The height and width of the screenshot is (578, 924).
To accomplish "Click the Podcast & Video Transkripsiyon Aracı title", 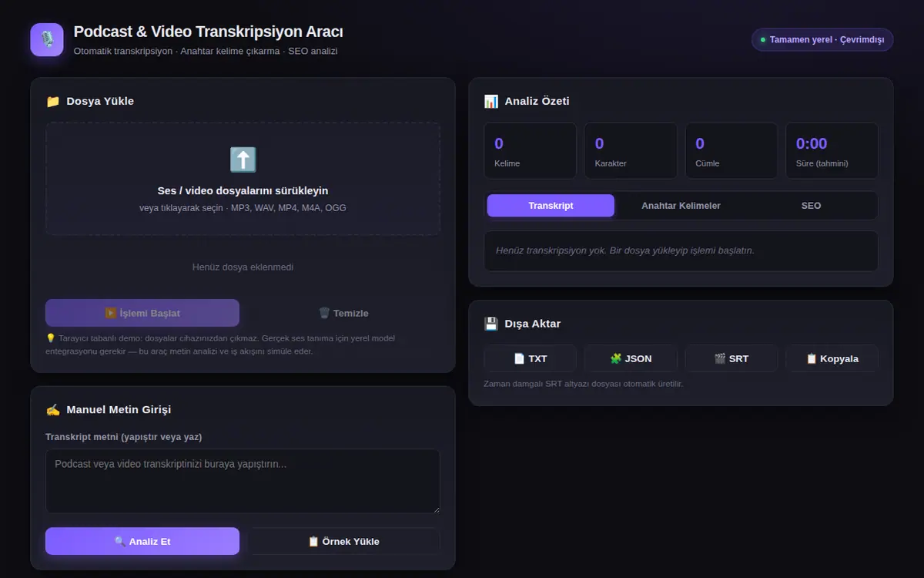I will 208,32.
